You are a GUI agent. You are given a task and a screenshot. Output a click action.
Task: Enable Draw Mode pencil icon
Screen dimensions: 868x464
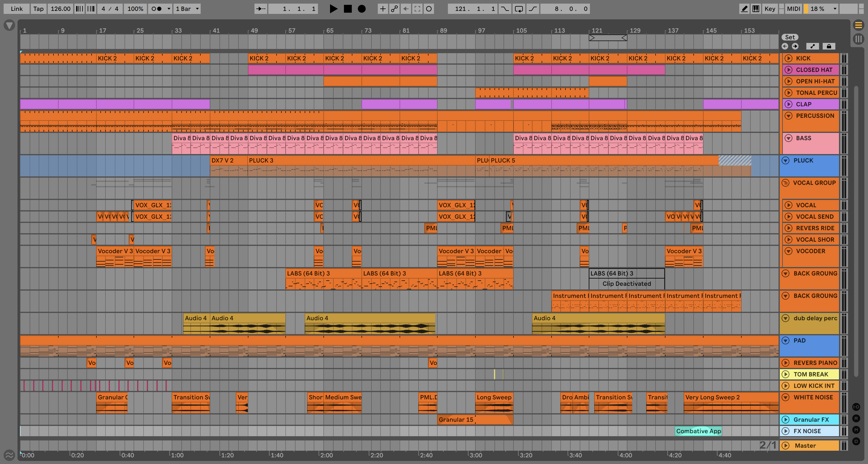(x=744, y=9)
